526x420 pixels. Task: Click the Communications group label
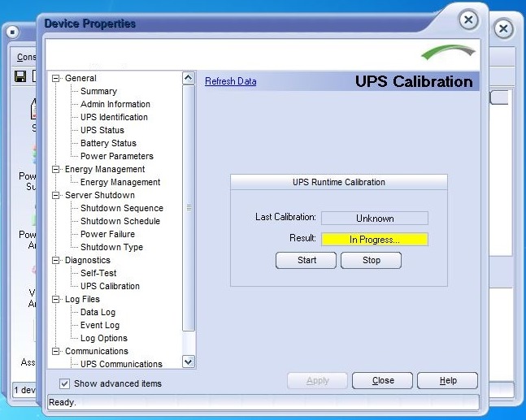click(x=97, y=351)
